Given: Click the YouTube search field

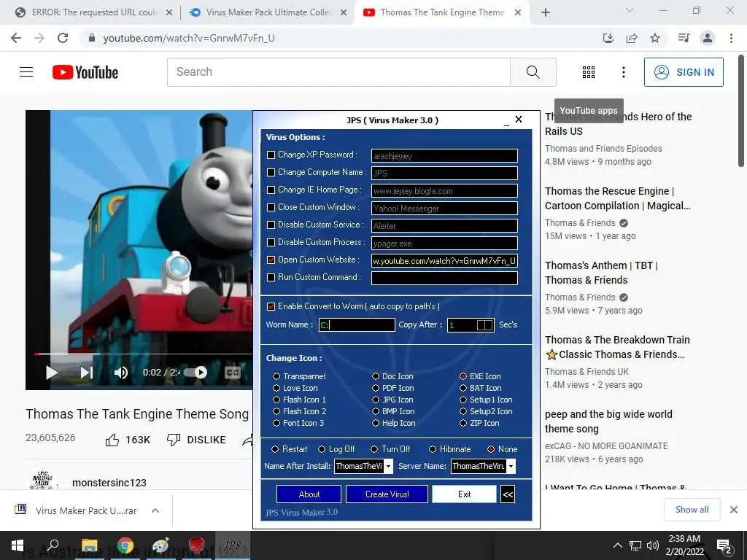Looking at the screenshot, I should coord(338,72).
